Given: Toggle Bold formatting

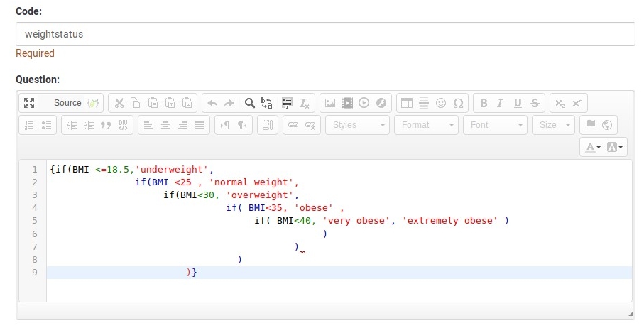Looking at the screenshot, I should tap(484, 103).
